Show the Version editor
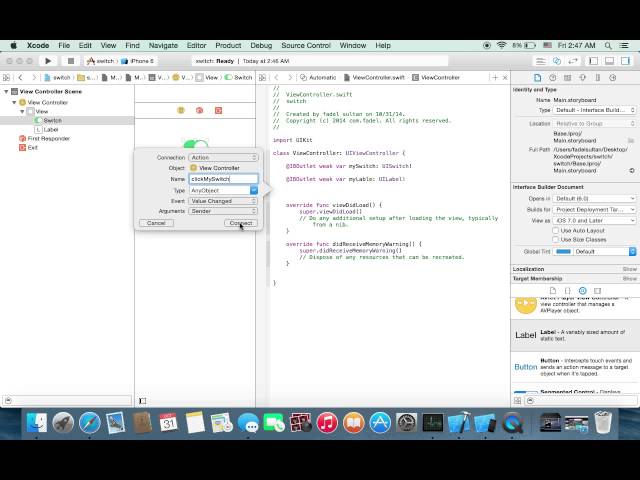Image resolution: width=640 pixels, height=480 pixels. 573,61
